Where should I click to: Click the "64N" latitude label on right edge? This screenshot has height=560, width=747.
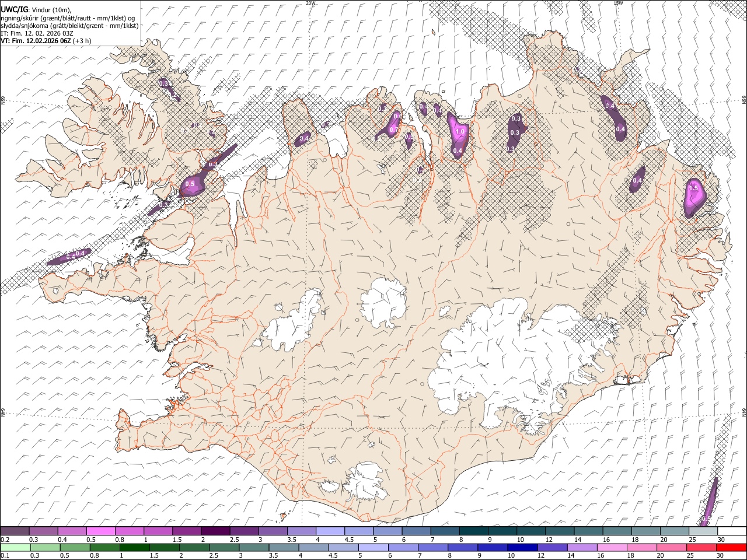(744, 412)
